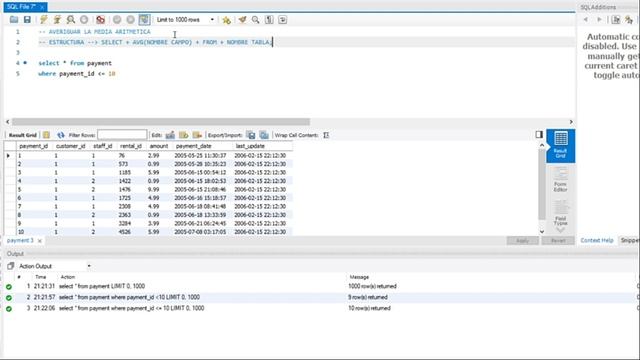Viewport: 640px width, 360px height.
Task: Click the Stop query execution icon
Action: pyautogui.click(x=84, y=20)
